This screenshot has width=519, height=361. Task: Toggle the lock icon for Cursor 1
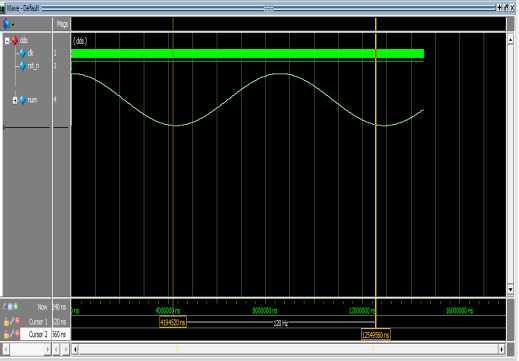click(6, 322)
